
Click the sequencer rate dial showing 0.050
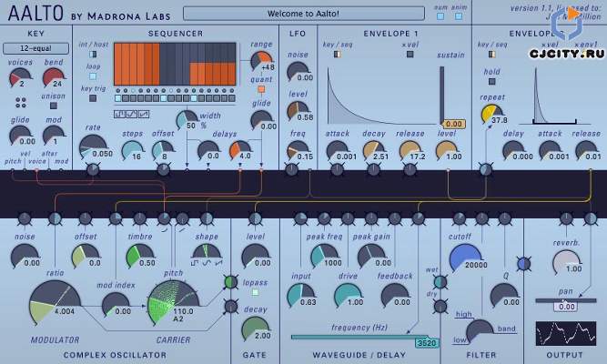[x=94, y=147]
